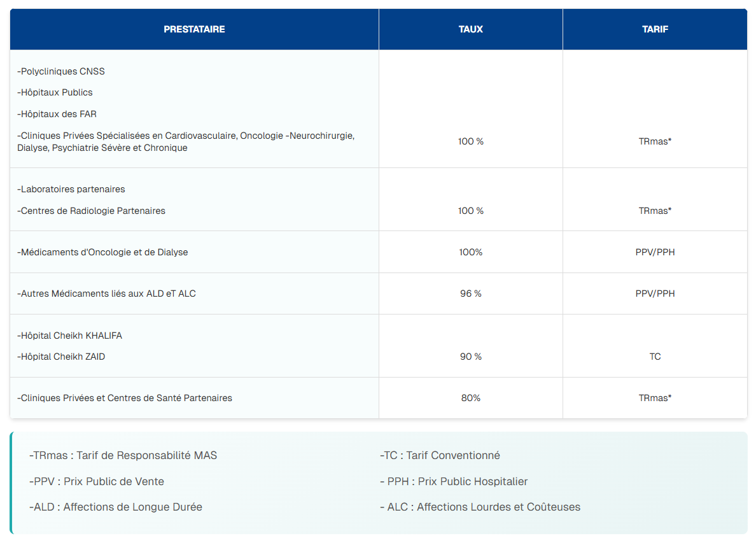Click the TARIF column header
756x545 pixels.
pyautogui.click(x=655, y=29)
